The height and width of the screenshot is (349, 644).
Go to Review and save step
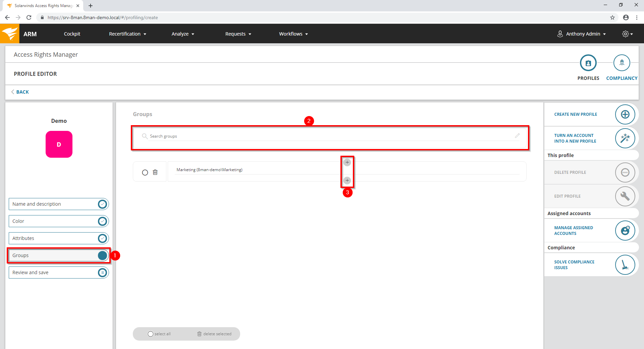59,272
